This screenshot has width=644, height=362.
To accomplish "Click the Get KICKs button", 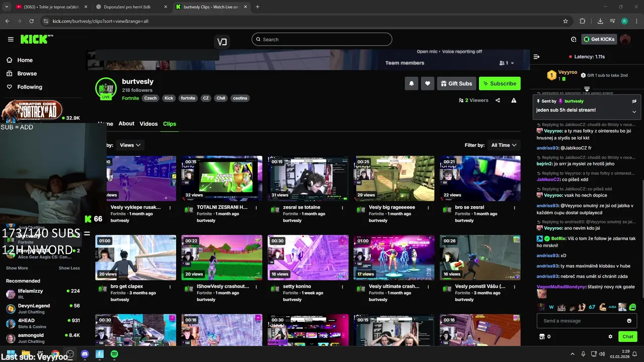I will click(x=599, y=39).
